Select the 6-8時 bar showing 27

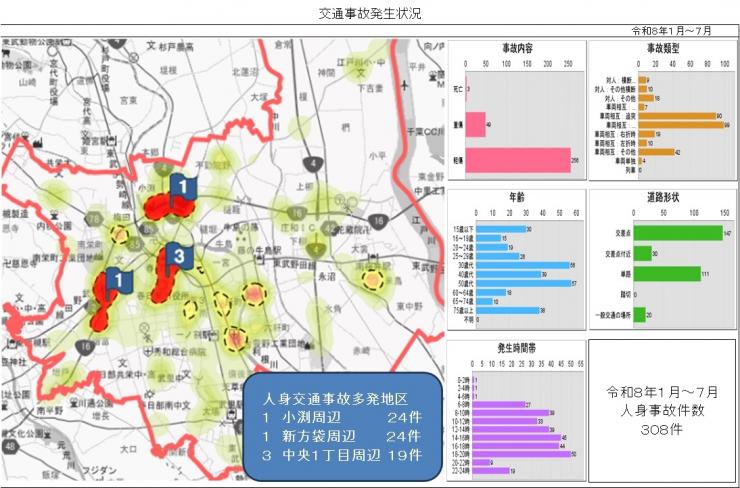[x=498, y=404]
